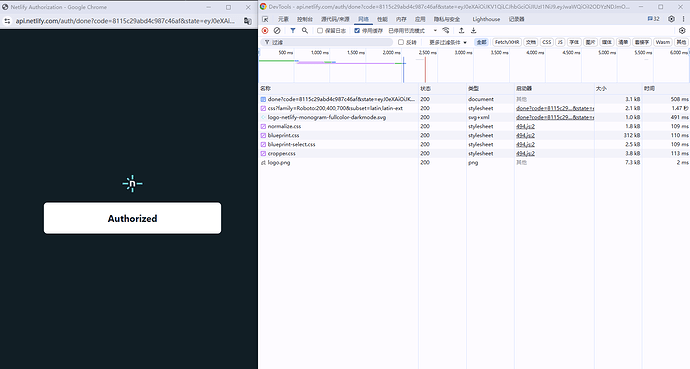690x369 pixels.
Task: Open the 494.js:2 initiator link for normalize.css
Action: pyautogui.click(x=525, y=126)
